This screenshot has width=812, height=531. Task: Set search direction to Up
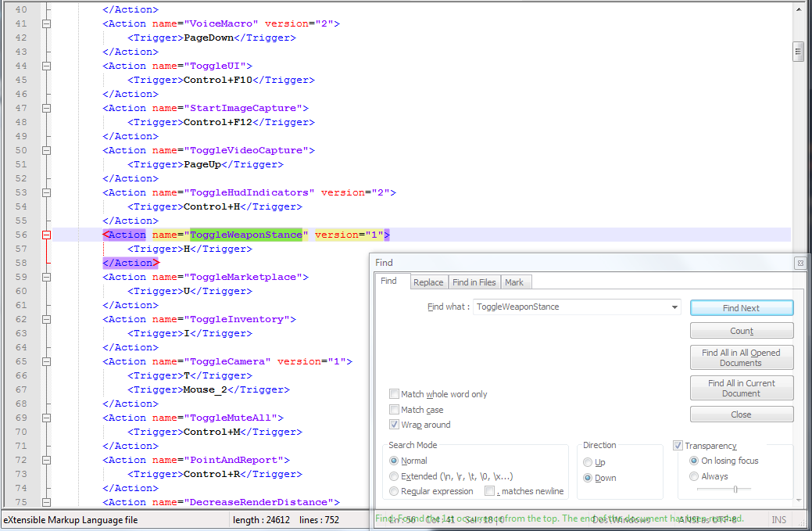[588, 462]
